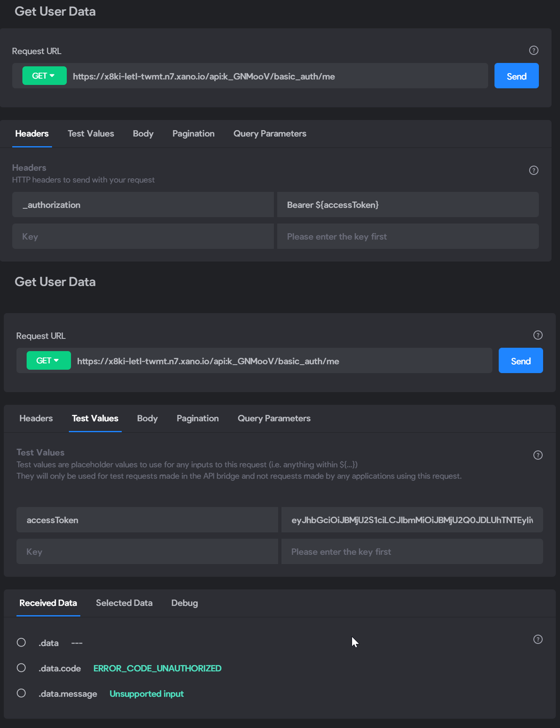
Task: Click Send button in bottom request panel
Action: click(x=521, y=360)
